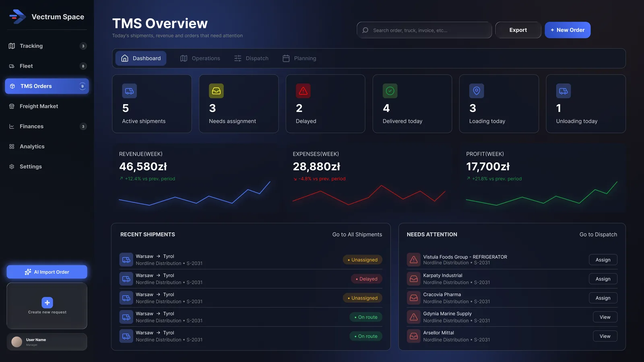
Task: Click the Freight Market store icon
Action: [x=12, y=106]
